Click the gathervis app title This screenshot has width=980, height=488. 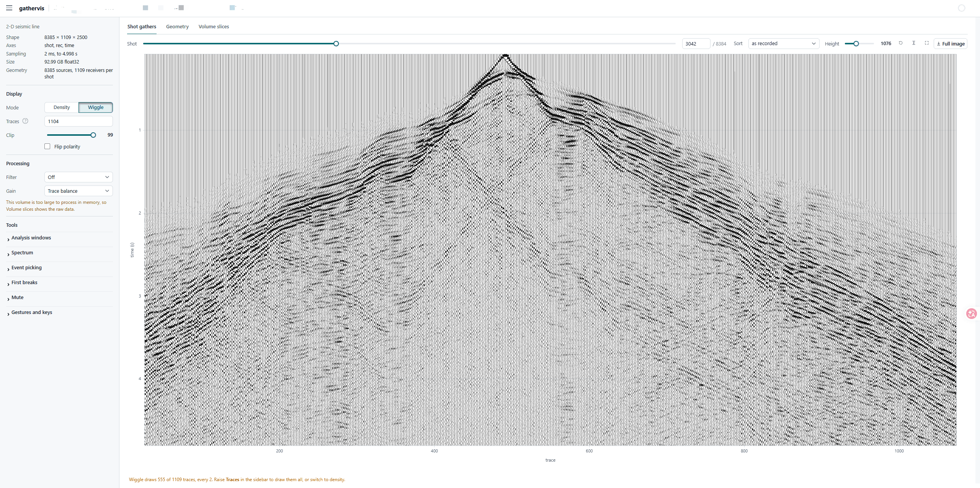[x=32, y=8]
